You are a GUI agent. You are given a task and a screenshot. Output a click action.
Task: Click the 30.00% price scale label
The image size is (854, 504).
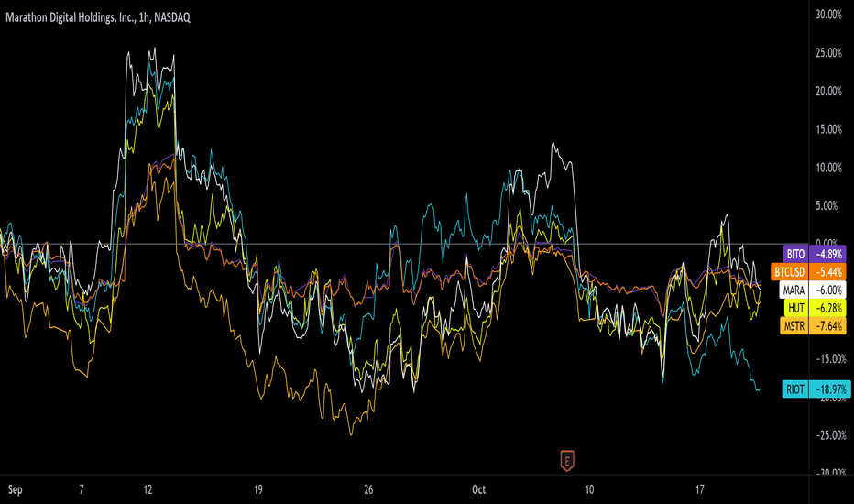click(x=829, y=15)
